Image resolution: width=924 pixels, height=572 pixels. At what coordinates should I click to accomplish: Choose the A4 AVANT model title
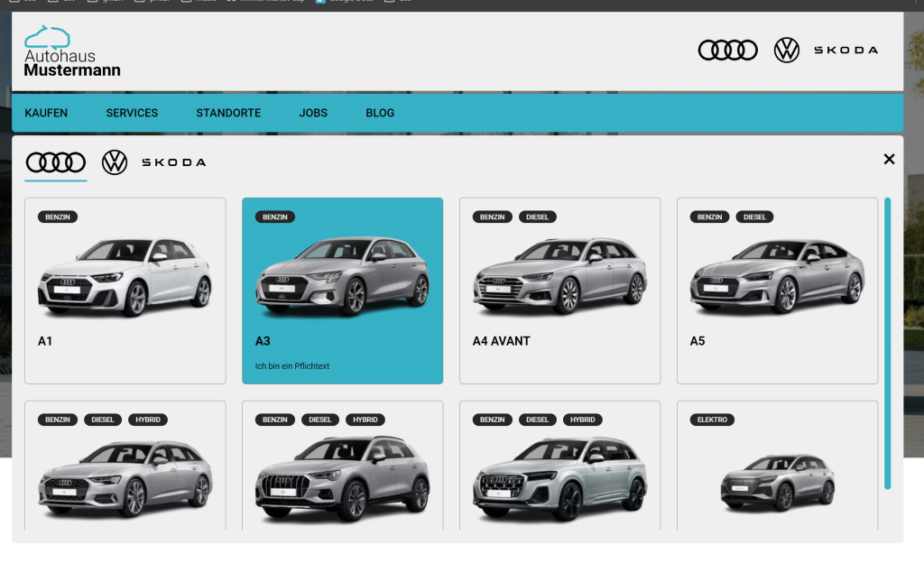coord(501,341)
